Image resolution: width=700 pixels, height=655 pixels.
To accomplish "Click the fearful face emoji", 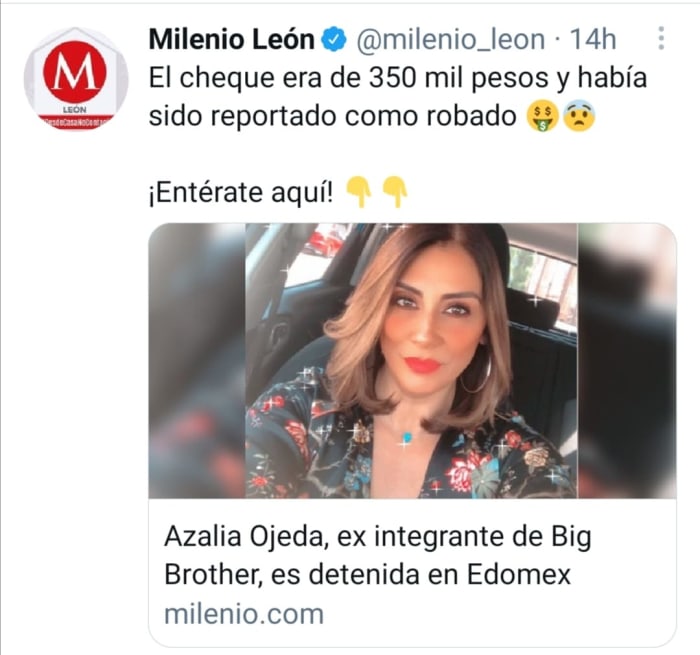I will click(579, 117).
